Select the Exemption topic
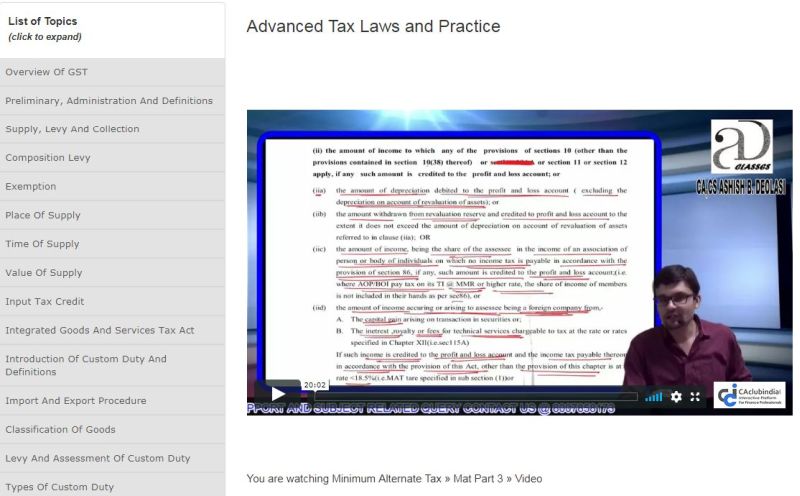800x496 pixels. [x=31, y=186]
